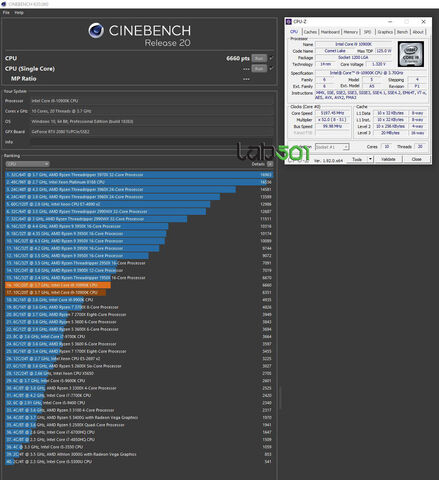This screenshot has width=439, height=480.
Task: Select the CPU tab in CPU-Z
Action: pyautogui.click(x=294, y=32)
